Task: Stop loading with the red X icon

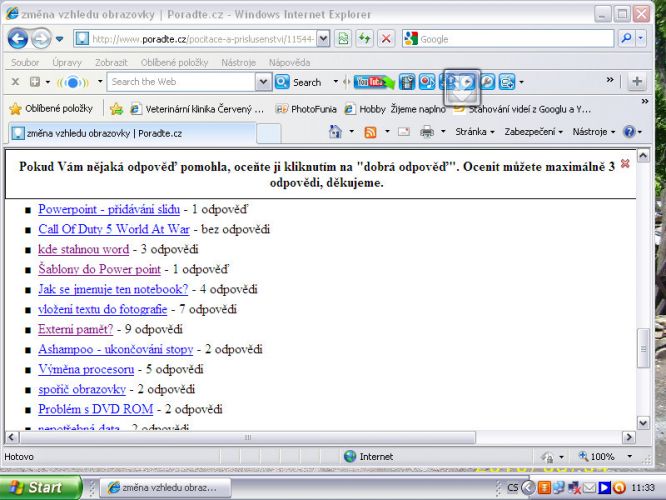Action: (386, 39)
